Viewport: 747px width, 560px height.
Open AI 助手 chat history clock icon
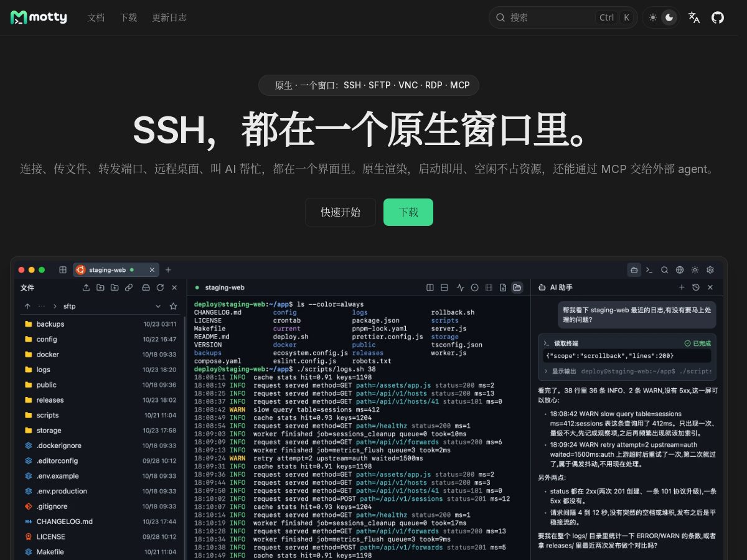pos(696,287)
